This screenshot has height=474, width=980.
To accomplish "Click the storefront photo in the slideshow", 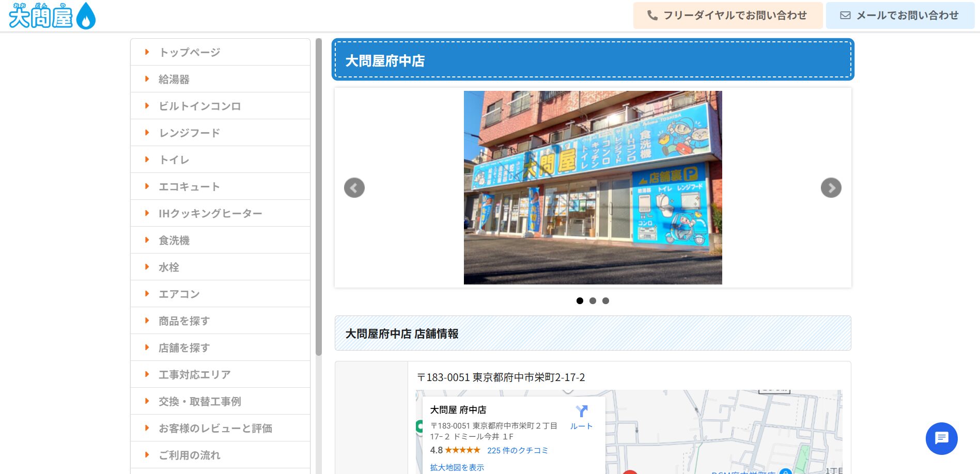I will pyautogui.click(x=593, y=187).
